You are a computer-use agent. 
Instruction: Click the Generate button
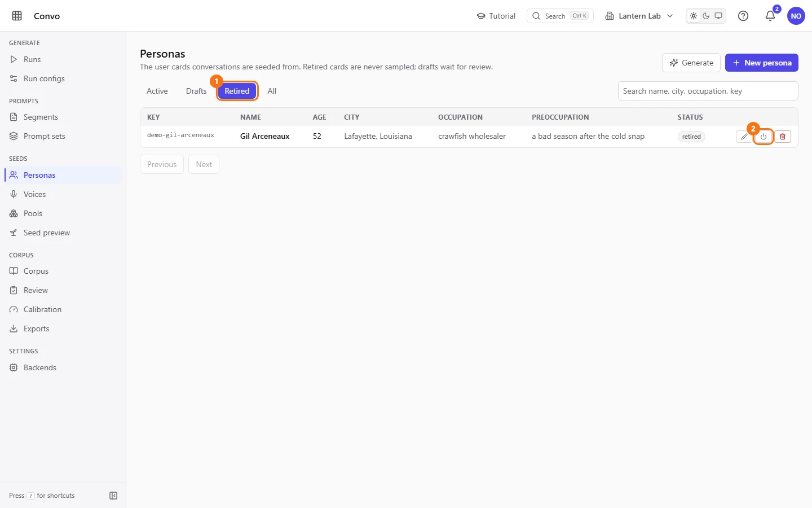point(691,63)
